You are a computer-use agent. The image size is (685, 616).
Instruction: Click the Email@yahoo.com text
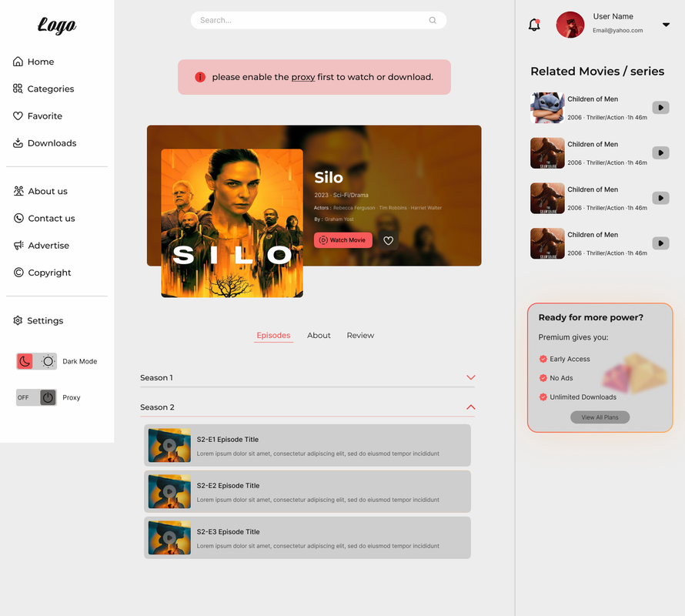pyautogui.click(x=618, y=30)
